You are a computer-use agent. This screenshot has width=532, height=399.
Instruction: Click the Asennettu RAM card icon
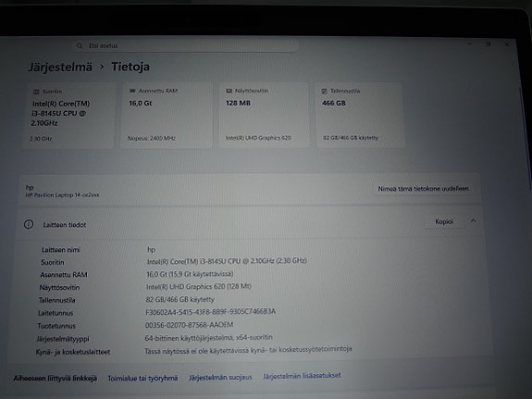pos(132,91)
